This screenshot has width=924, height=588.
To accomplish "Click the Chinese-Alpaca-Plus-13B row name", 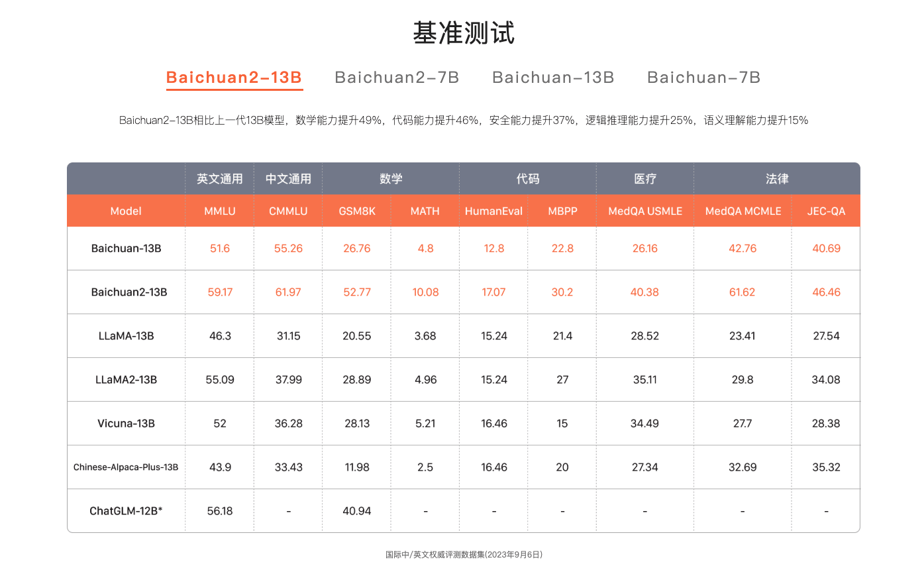I will point(126,467).
